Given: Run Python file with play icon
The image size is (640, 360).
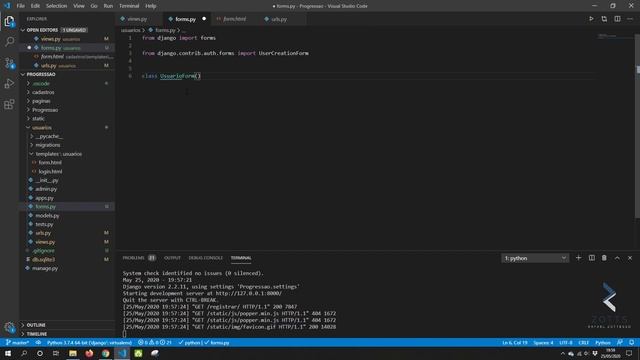Looking at the screenshot, I should [591, 19].
